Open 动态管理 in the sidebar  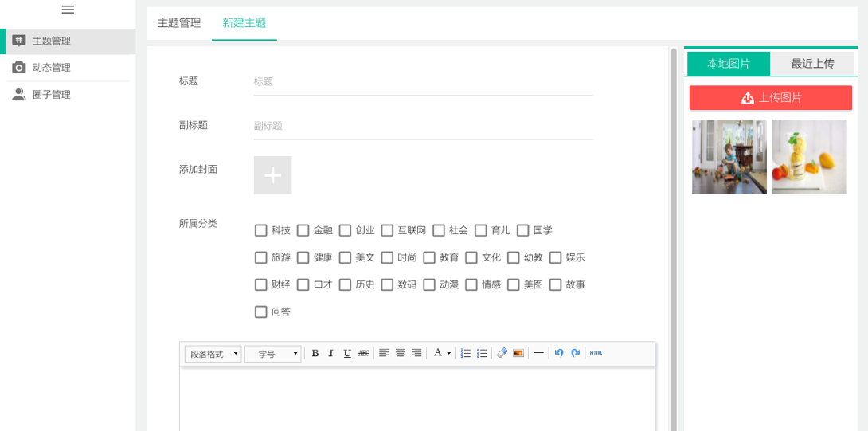(68, 68)
